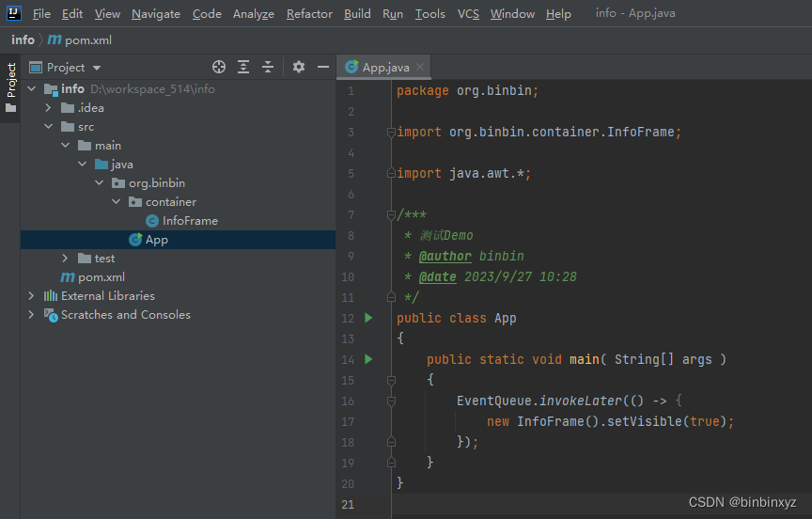Click the java source folder icon
Viewport: 812px width, 519px height.
click(x=101, y=165)
